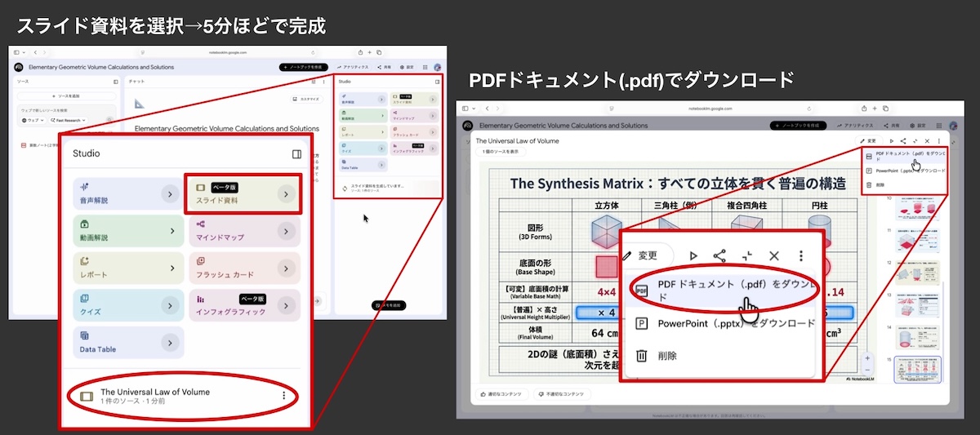Viewport: 980px width, 435px height.
Task: Click ノートブックを作成 in the left browser window
Action: point(305,67)
